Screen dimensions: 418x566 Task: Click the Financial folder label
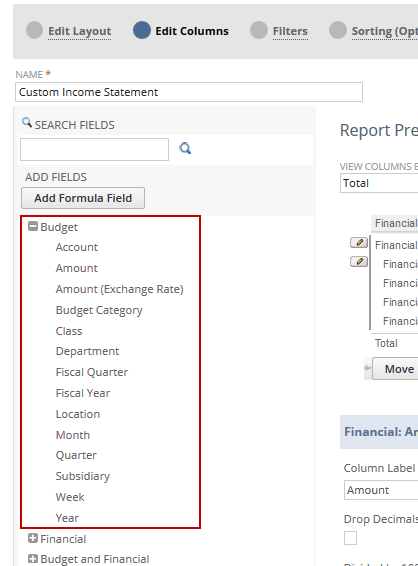(63, 539)
